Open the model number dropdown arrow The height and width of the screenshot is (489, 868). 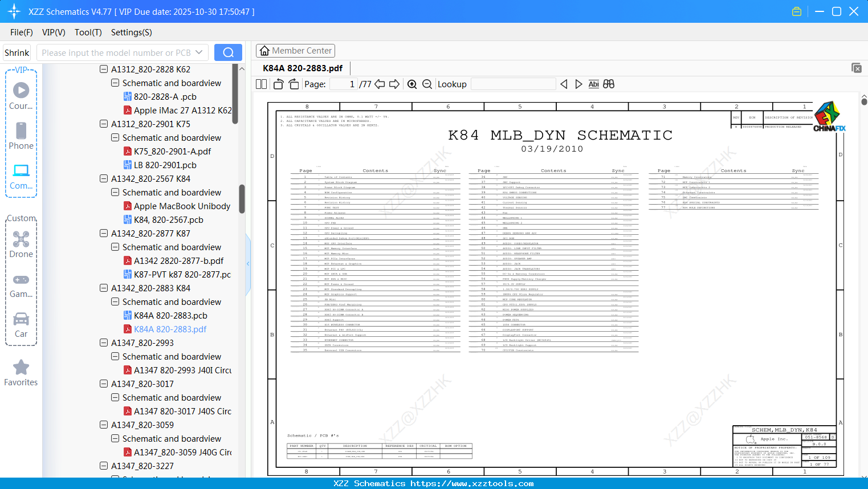199,52
